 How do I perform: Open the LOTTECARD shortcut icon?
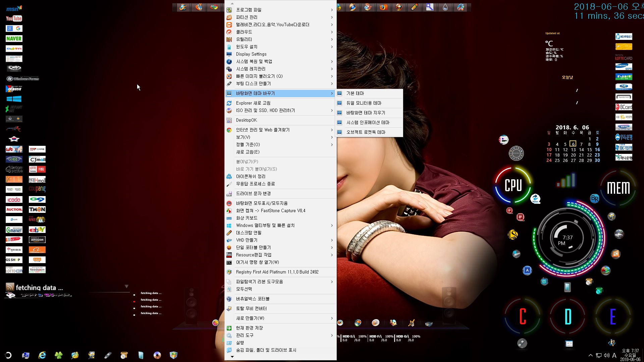pos(624,57)
